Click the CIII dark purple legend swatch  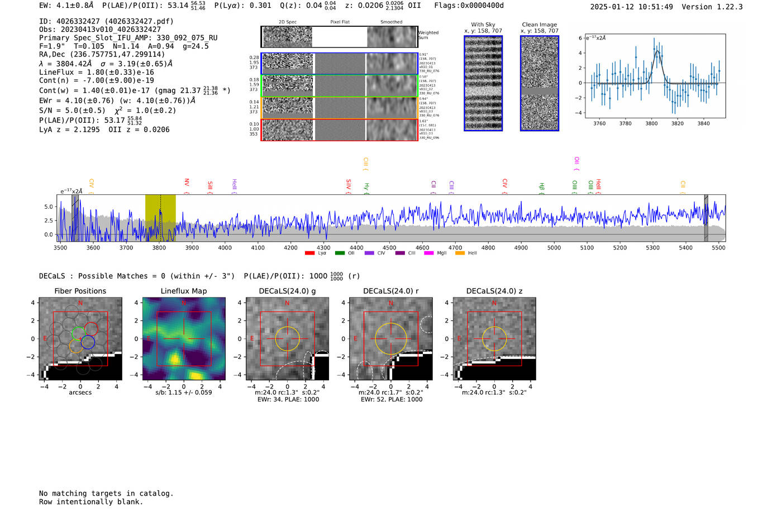[400, 253]
